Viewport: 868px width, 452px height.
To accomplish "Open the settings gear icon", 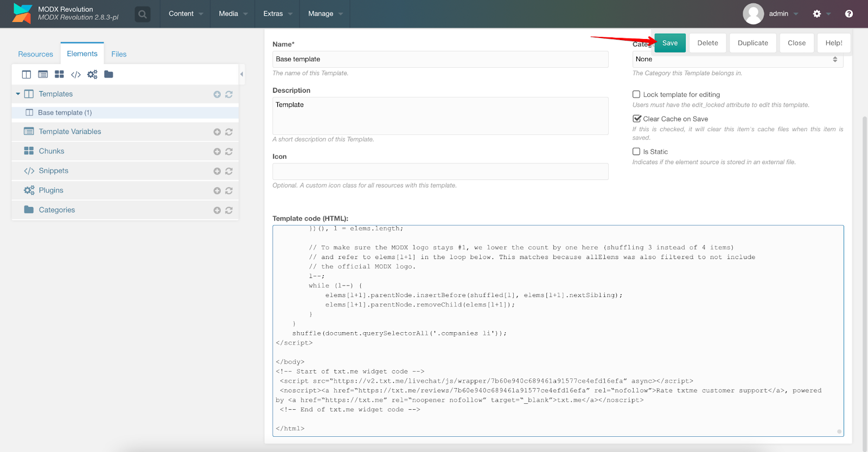I will [x=817, y=14].
